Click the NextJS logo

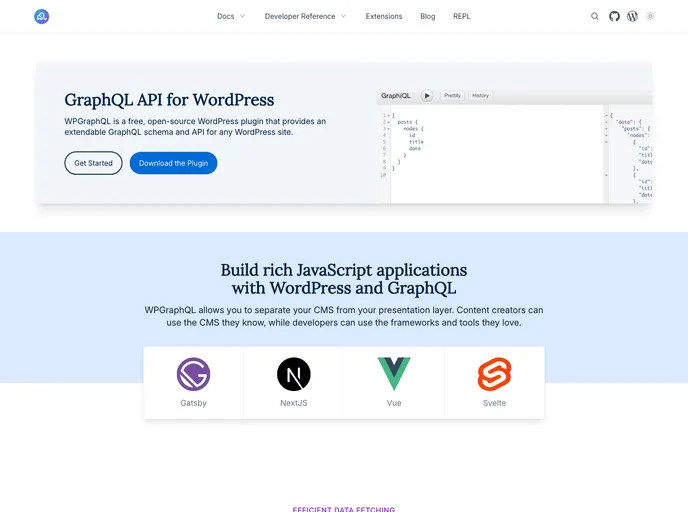tap(294, 374)
